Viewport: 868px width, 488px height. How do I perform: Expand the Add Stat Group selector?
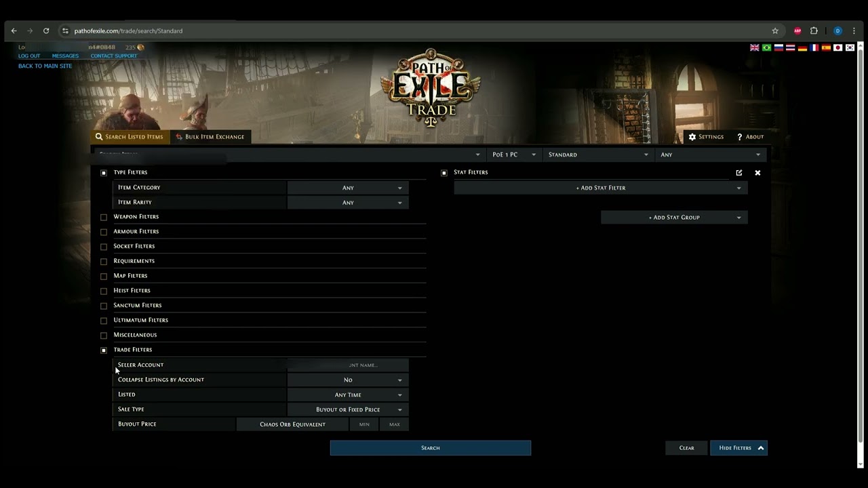tap(674, 218)
